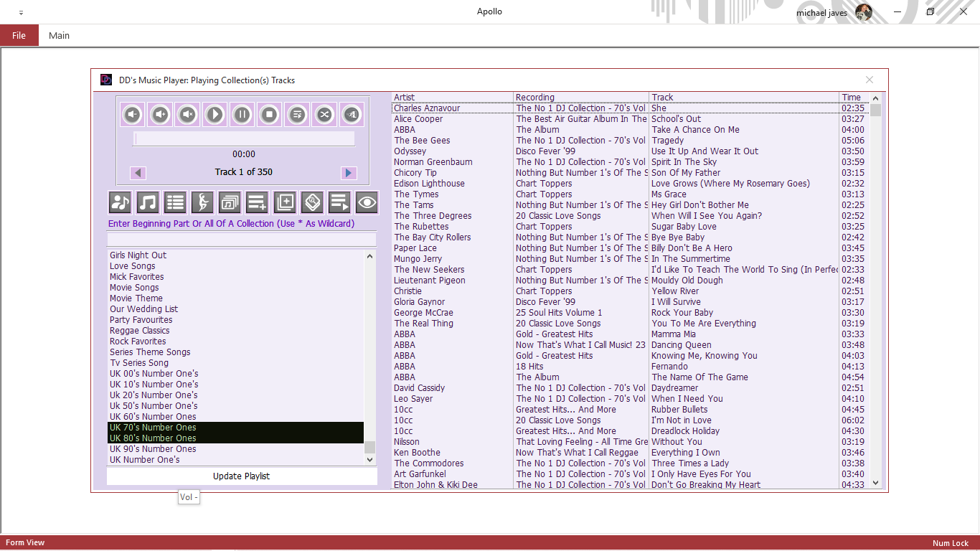
Task: Open the tracks music note icon
Action: coord(148,203)
